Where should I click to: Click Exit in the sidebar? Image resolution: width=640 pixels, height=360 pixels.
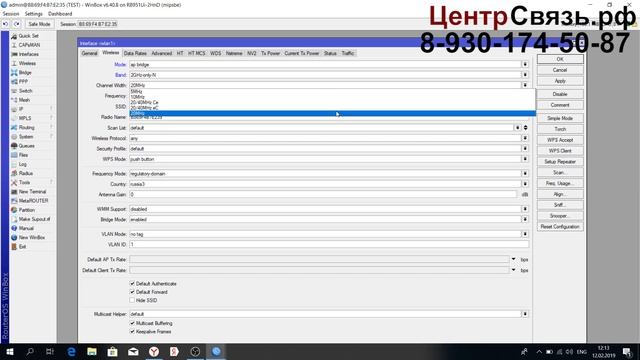tap(22, 247)
